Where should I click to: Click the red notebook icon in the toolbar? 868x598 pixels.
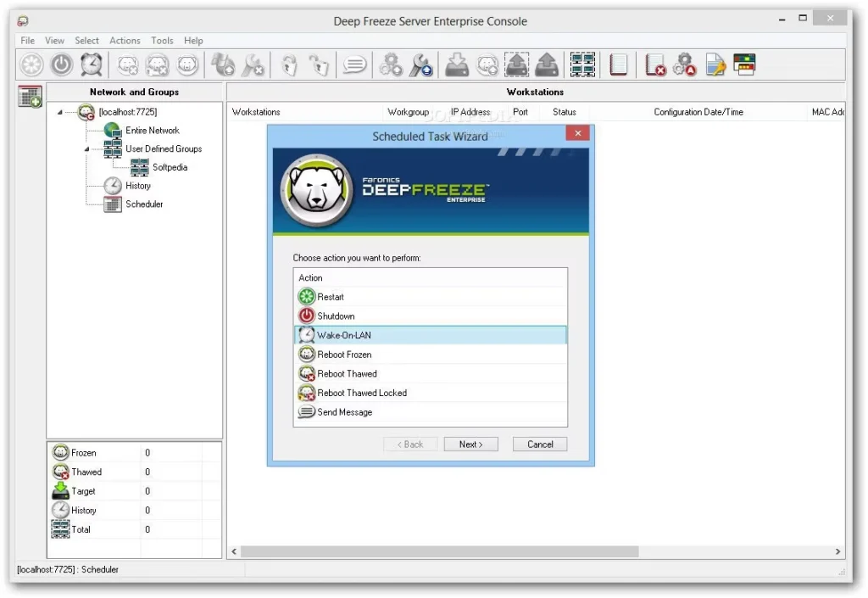pos(618,64)
